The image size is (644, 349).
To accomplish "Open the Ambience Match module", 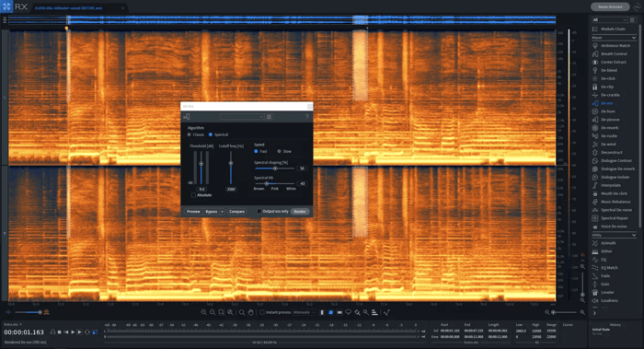I will click(x=611, y=46).
